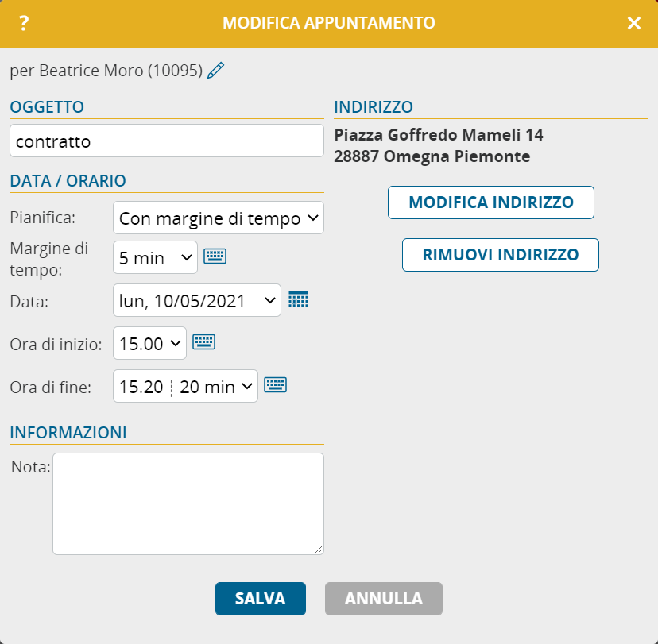
Task: Click the Nota textarea resize handle
Action: click(x=319, y=549)
